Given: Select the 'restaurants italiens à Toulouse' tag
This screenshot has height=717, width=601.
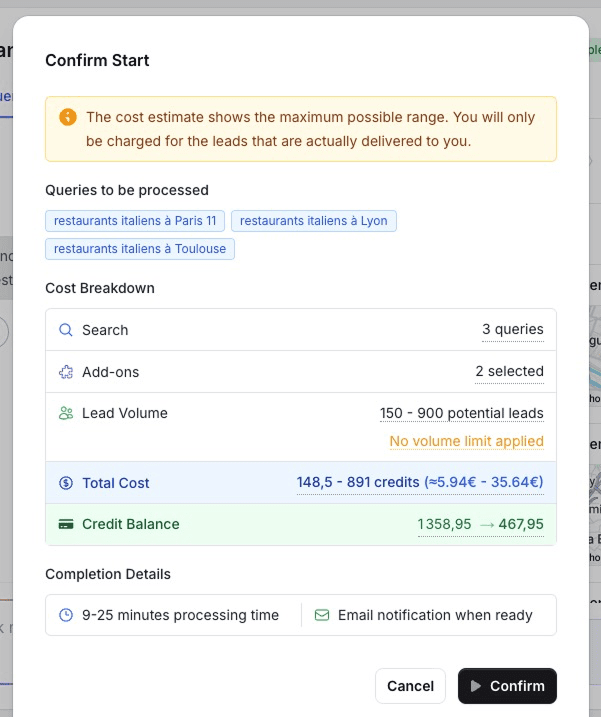Looking at the screenshot, I should coord(140,249).
